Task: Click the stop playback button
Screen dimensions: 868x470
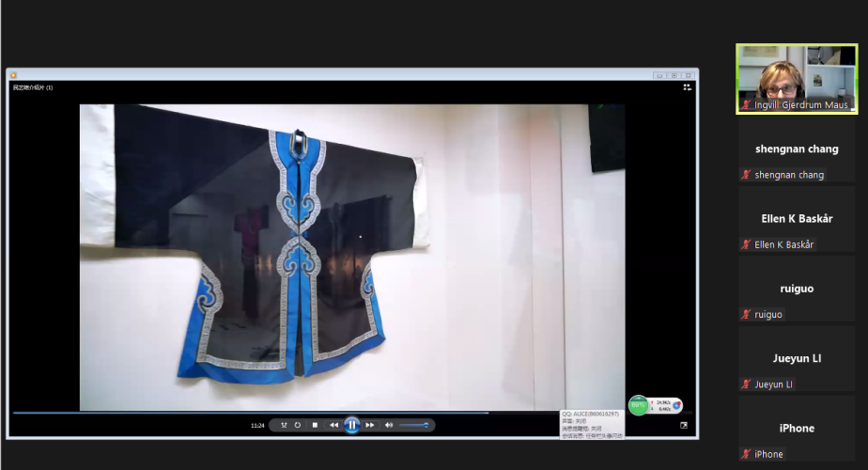Action: pos(315,425)
